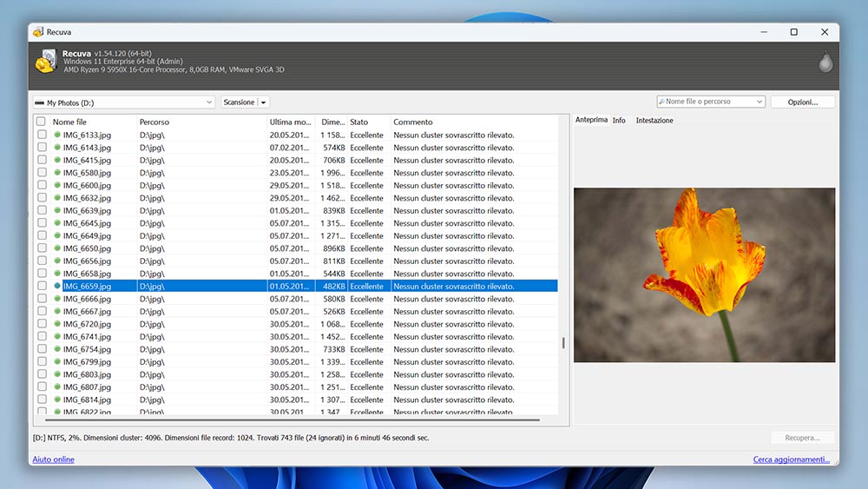Click the green status dot for IMG_6645.jpg
Viewport: 868px width, 489px height.
(x=57, y=223)
